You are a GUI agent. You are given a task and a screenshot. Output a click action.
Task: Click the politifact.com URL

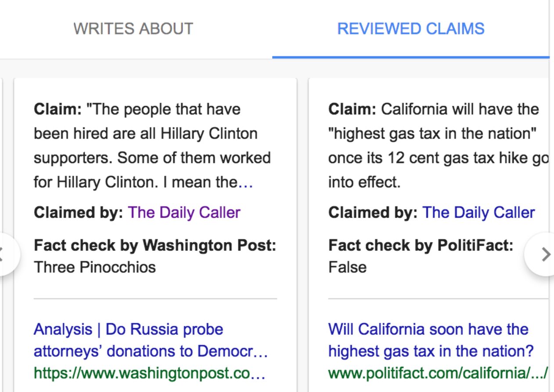click(437, 373)
